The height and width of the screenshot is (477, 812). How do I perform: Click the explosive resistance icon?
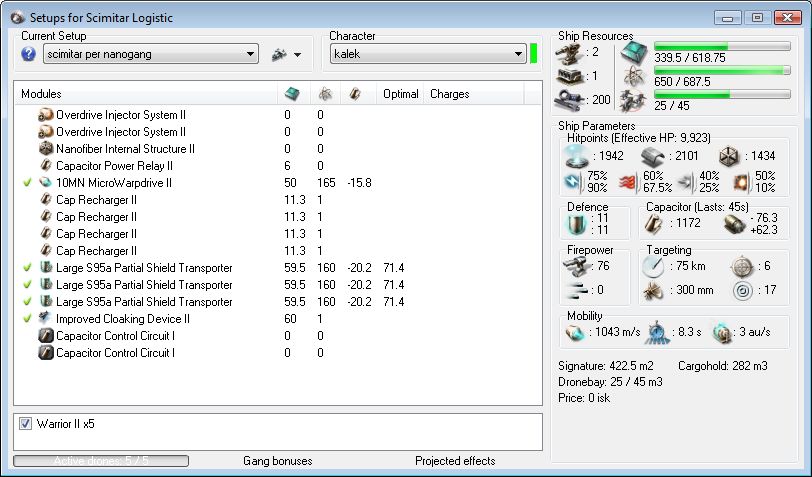(x=741, y=182)
